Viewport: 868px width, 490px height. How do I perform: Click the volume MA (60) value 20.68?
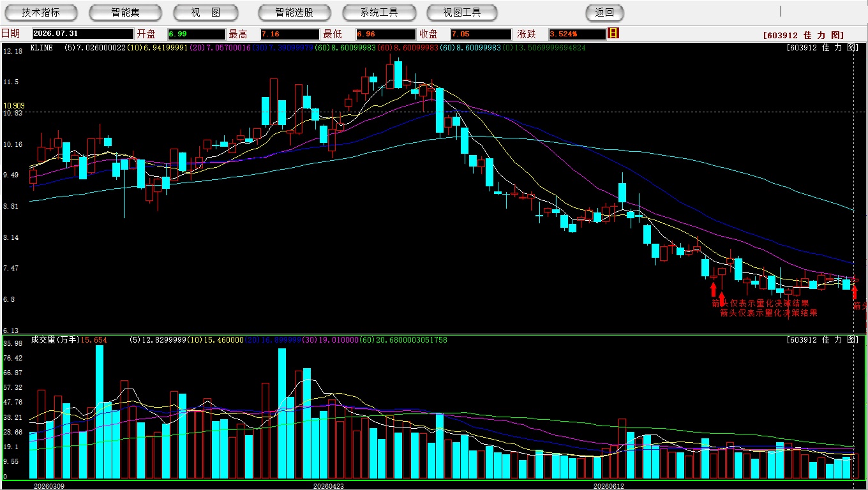404,340
